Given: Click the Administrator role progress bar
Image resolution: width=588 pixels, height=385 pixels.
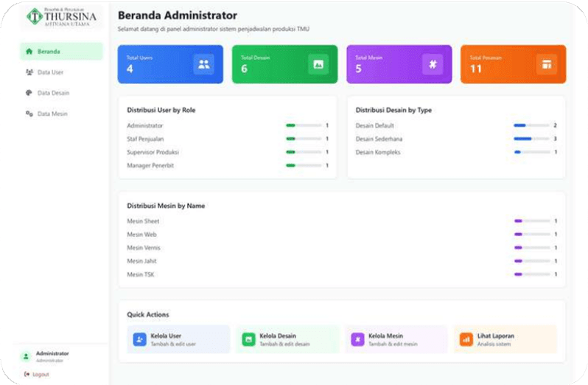Looking at the screenshot, I should coord(303,126).
